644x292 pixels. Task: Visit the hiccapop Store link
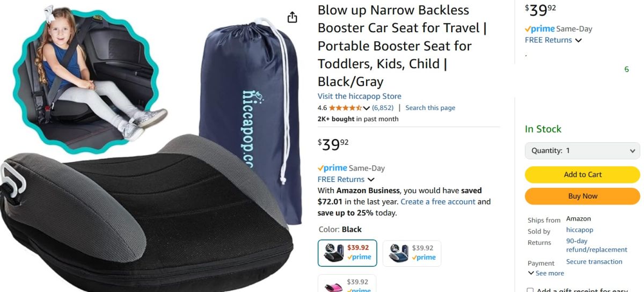click(360, 96)
